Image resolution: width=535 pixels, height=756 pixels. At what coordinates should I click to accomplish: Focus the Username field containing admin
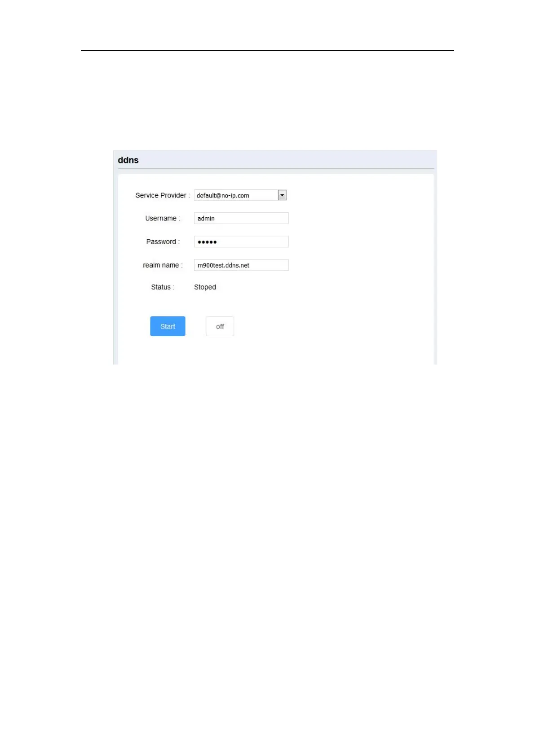(x=241, y=218)
